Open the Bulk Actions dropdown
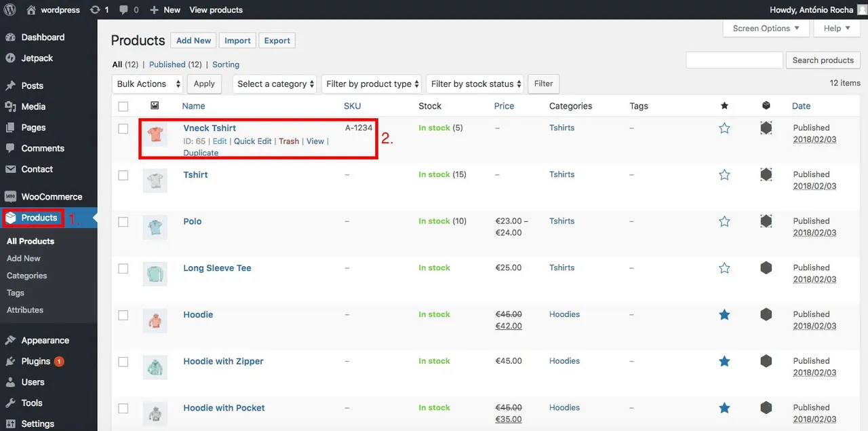The height and width of the screenshot is (431, 868). pos(148,84)
